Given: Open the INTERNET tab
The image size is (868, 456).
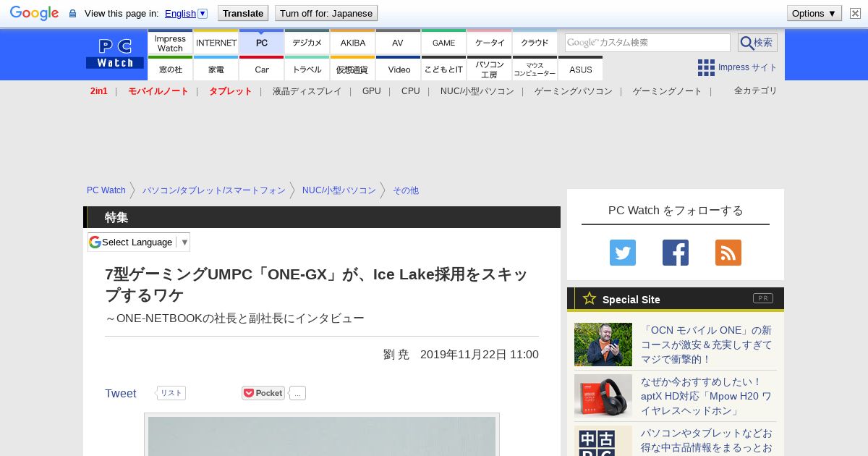Looking at the screenshot, I should (216, 43).
